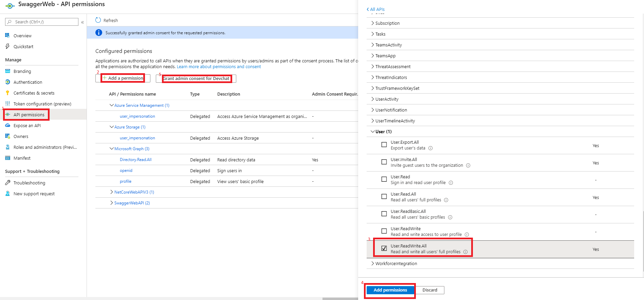This screenshot has width=644, height=300.
Task: Check the User.Read.All permission checkbox
Action: (x=384, y=197)
